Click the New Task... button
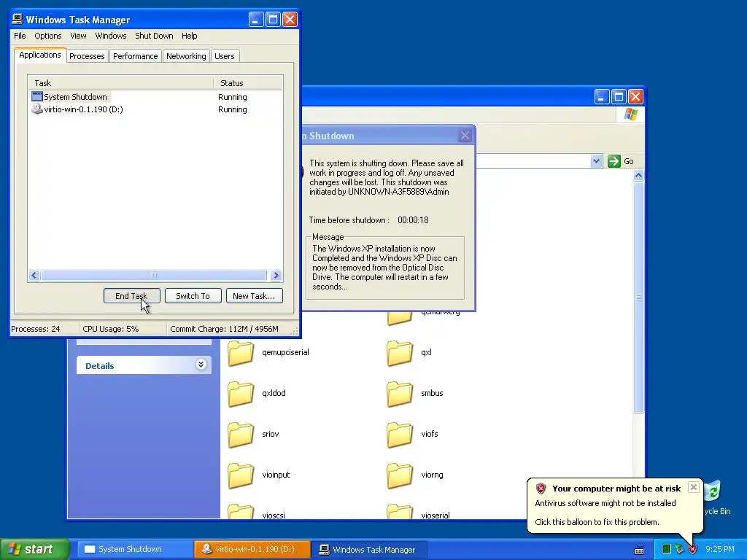The image size is (747, 560). [254, 296]
